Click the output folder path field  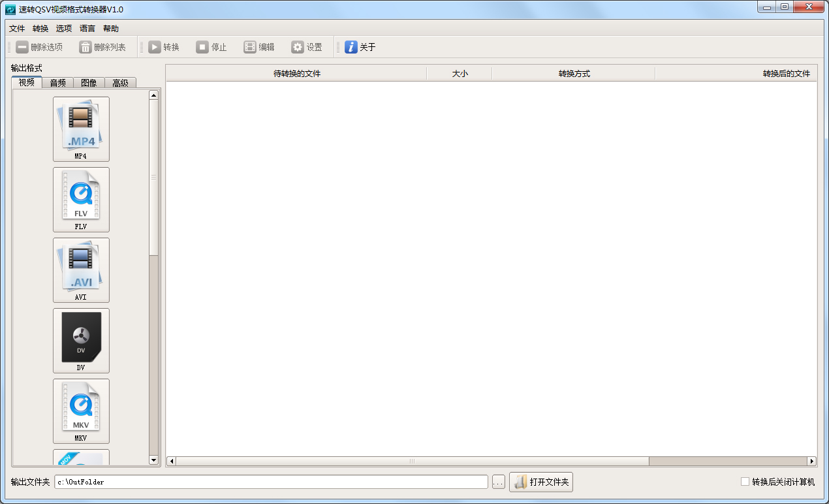click(271, 482)
